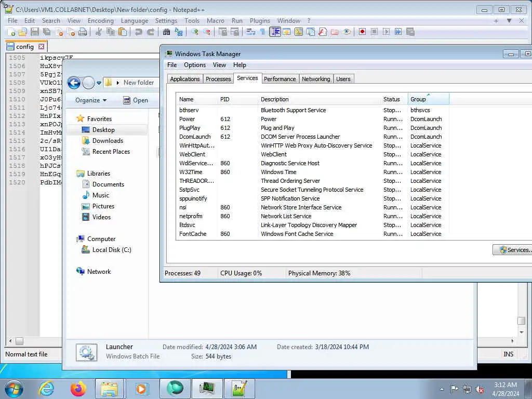The image size is (532, 399).
Task: Open the Windows Start button
Action: tap(14, 389)
